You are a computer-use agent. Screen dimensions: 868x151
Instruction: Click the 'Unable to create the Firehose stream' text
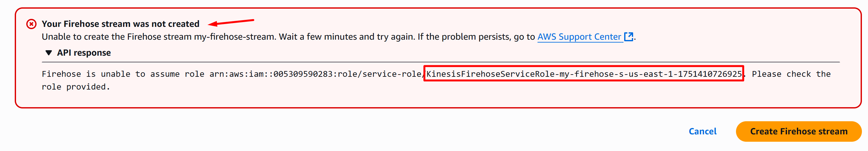pyautogui.click(x=117, y=37)
